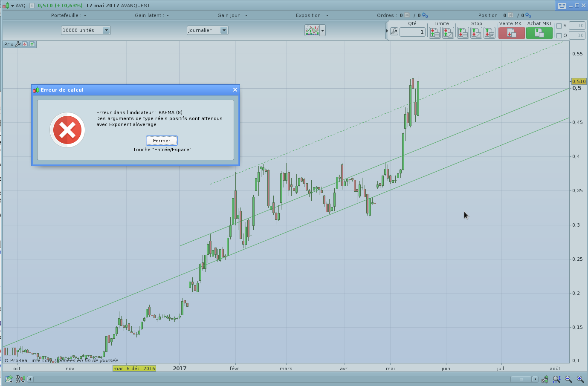Open the Journalier timeframe dropdown
Screen dimensions: 588x386
point(208,30)
